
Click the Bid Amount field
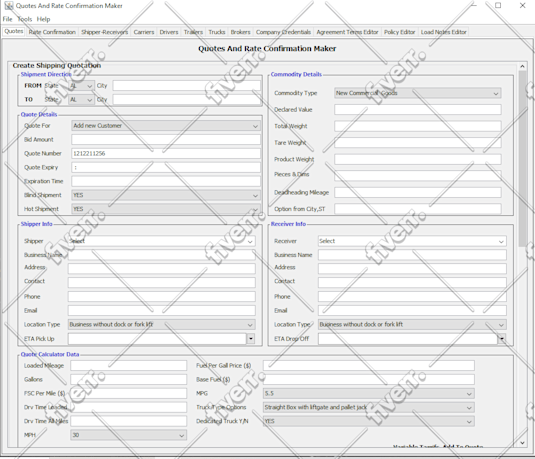(x=166, y=140)
